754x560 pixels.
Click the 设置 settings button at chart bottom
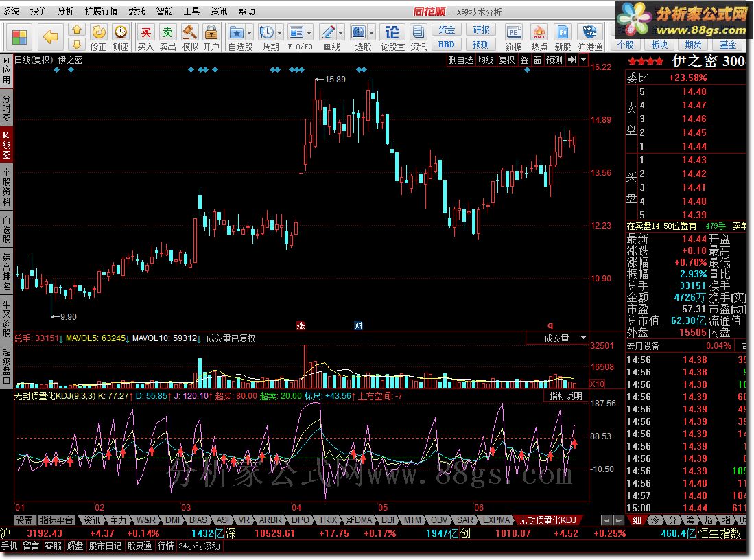(x=24, y=520)
